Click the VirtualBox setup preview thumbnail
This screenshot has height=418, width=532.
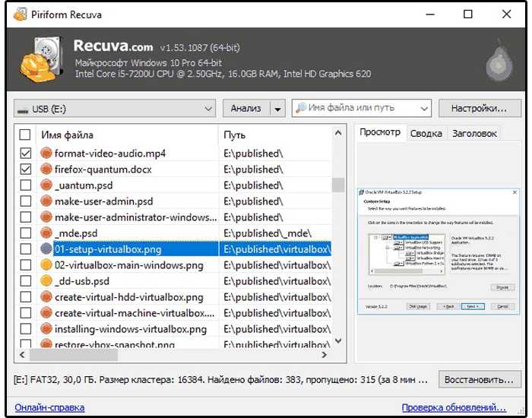click(x=438, y=251)
